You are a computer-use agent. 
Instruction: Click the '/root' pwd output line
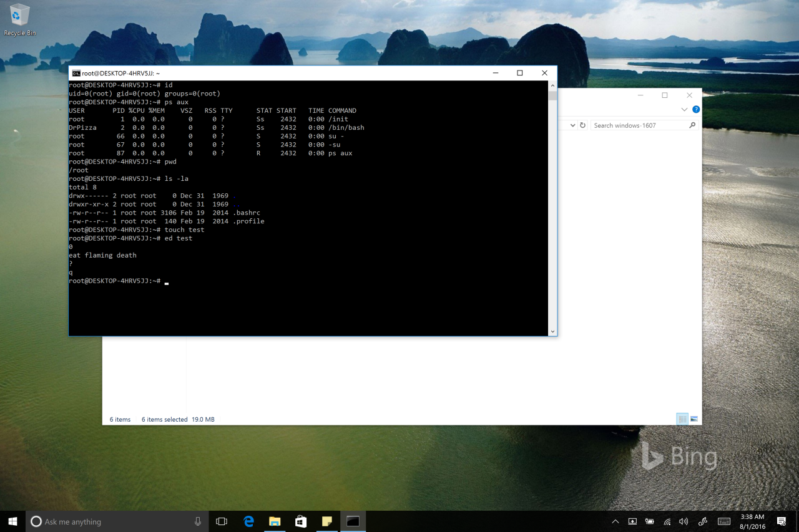(79, 170)
